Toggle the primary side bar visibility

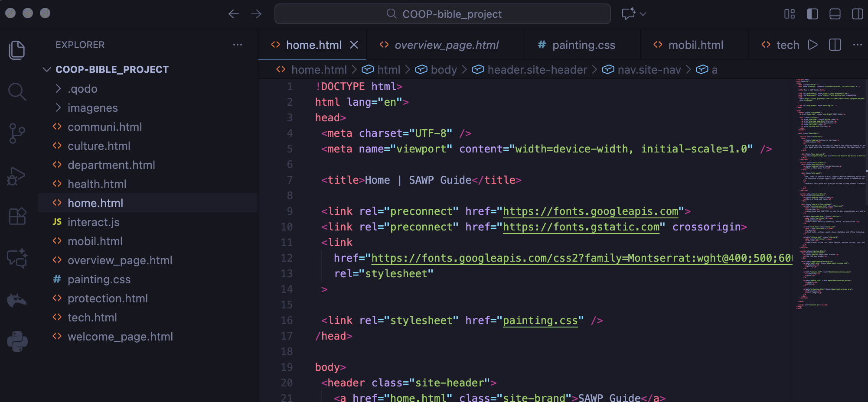tap(812, 14)
